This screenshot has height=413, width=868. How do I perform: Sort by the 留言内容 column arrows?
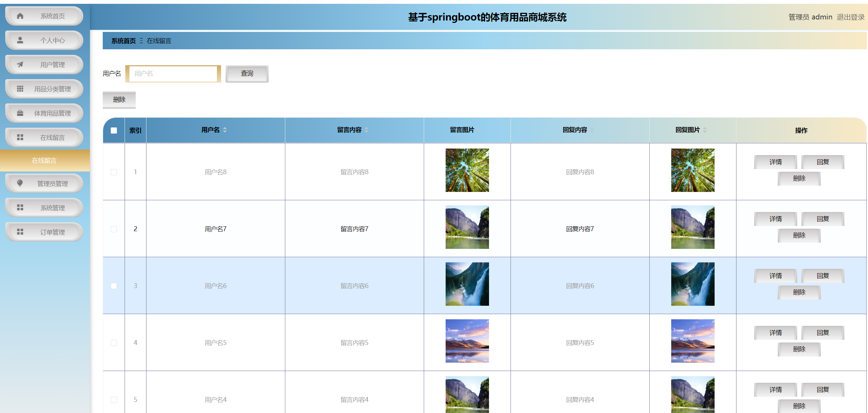[x=367, y=130]
